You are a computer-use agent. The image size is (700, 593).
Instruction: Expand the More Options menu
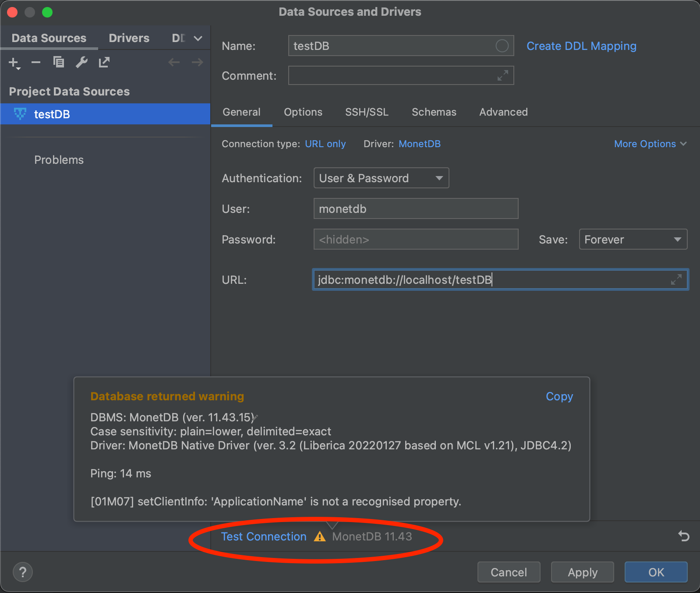(x=650, y=144)
